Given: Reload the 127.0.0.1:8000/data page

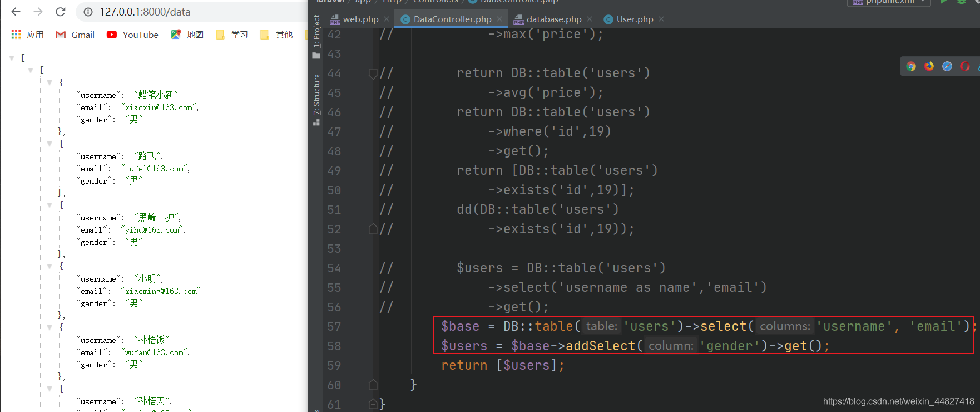Looking at the screenshot, I should 61,12.
